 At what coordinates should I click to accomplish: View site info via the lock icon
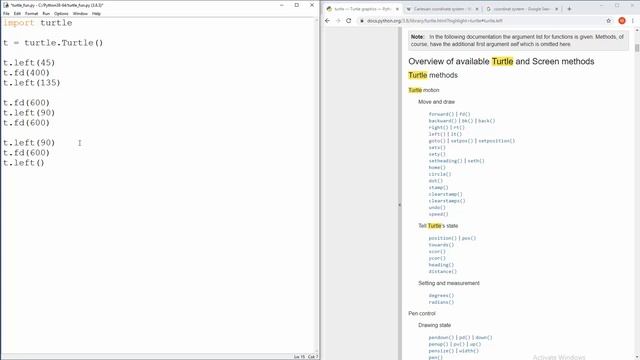click(361, 21)
